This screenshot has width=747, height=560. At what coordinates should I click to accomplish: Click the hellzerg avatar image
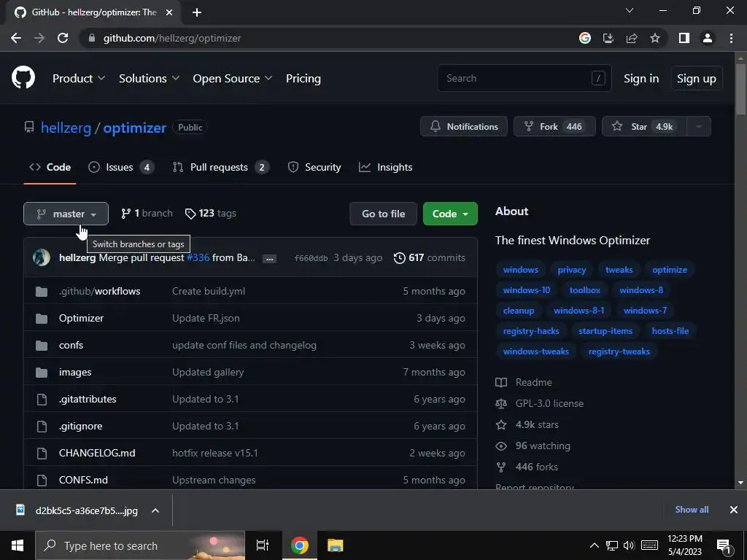click(x=42, y=257)
